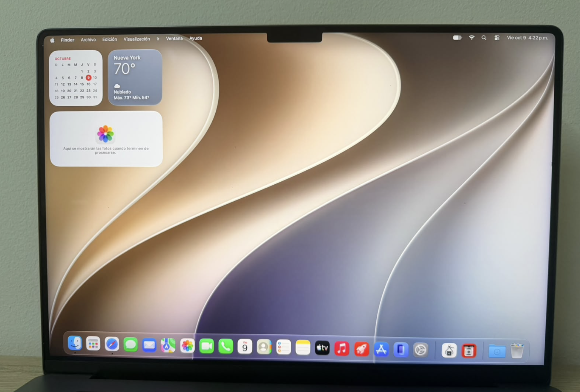The width and height of the screenshot is (580, 392).
Task: Open the Ayuda menu
Action: pos(196,38)
